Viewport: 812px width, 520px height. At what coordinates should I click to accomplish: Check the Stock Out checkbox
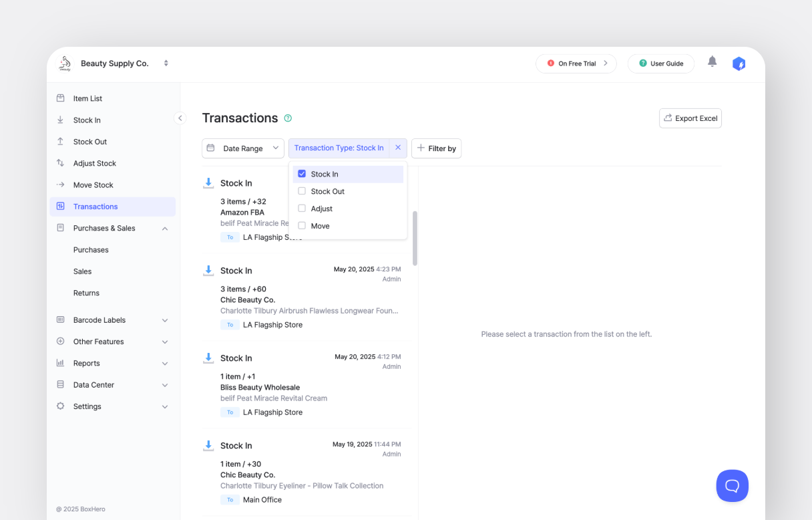click(x=302, y=191)
